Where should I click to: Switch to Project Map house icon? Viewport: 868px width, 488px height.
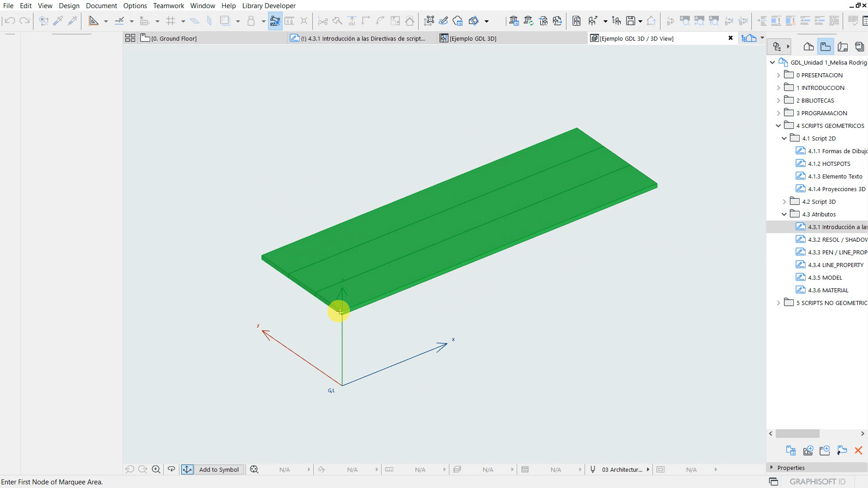808,47
